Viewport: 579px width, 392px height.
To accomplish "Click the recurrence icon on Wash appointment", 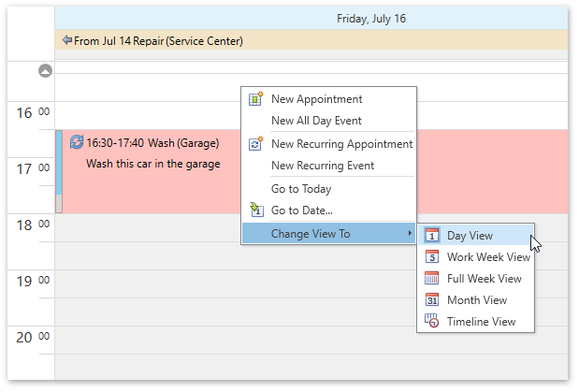I will pyautogui.click(x=77, y=142).
